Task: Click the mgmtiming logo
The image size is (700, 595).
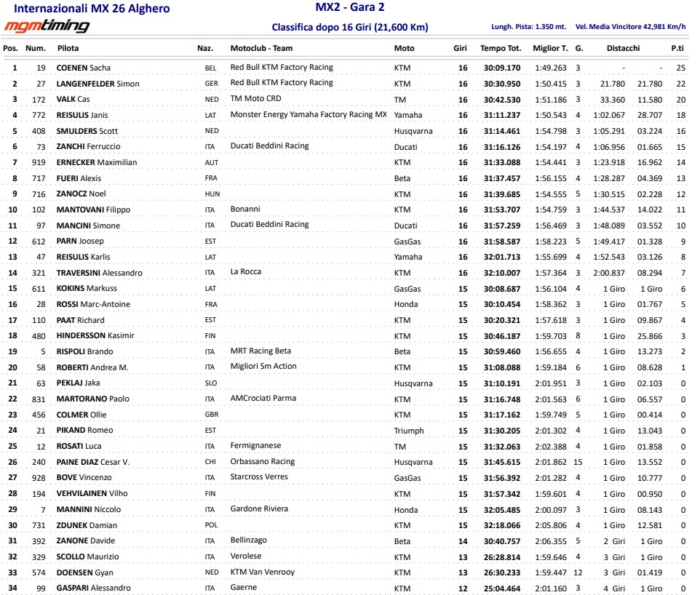Action: (x=47, y=27)
